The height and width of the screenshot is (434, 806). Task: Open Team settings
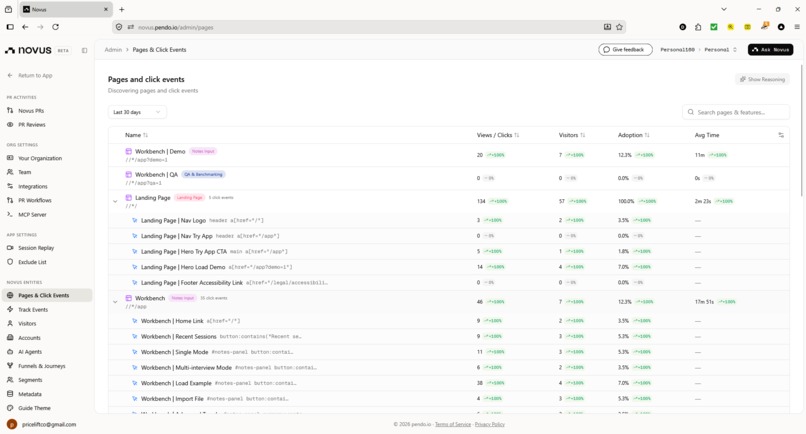pyautogui.click(x=25, y=172)
